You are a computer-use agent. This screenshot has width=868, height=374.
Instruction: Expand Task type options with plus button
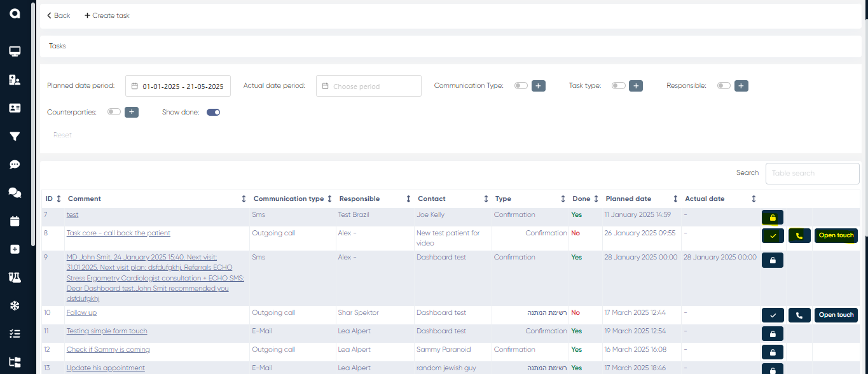[x=636, y=86]
